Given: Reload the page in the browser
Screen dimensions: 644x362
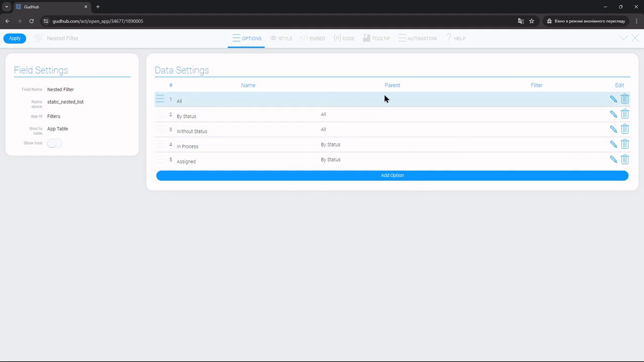Looking at the screenshot, I should click(31, 21).
